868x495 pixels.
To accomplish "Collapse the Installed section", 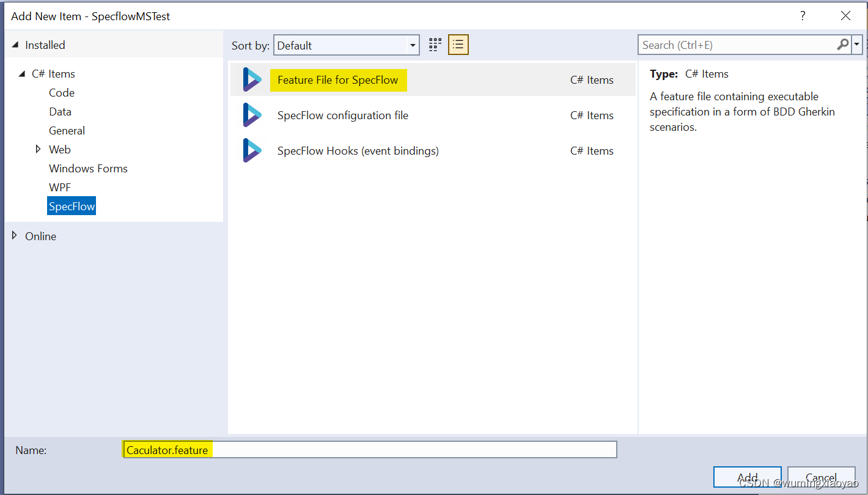I will 15,45.
